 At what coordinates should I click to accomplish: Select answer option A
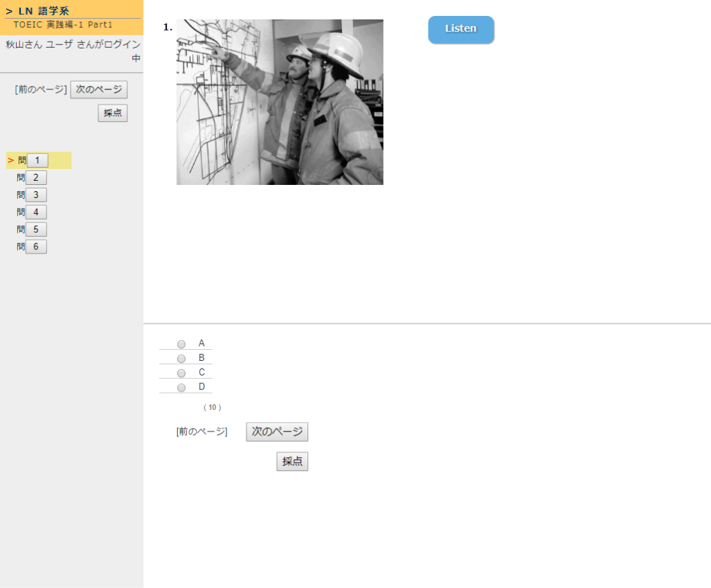coord(181,344)
